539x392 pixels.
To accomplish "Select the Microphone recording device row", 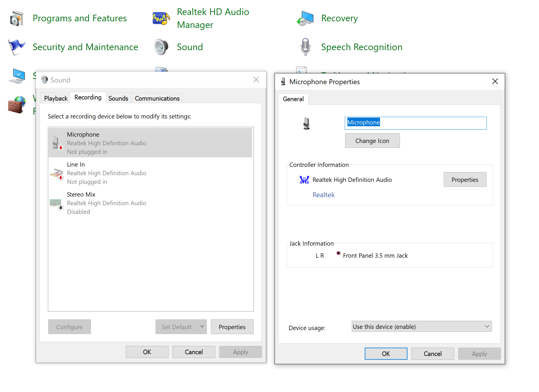I will tap(150, 143).
